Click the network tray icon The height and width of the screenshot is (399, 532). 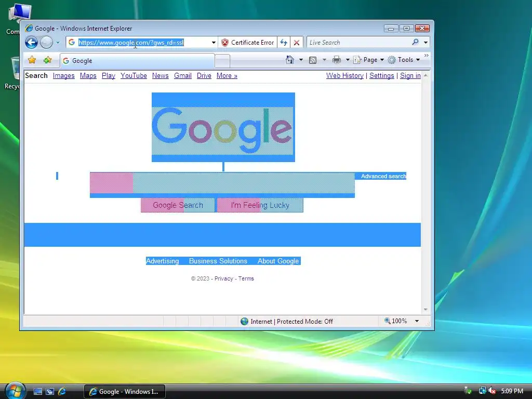[x=482, y=391]
